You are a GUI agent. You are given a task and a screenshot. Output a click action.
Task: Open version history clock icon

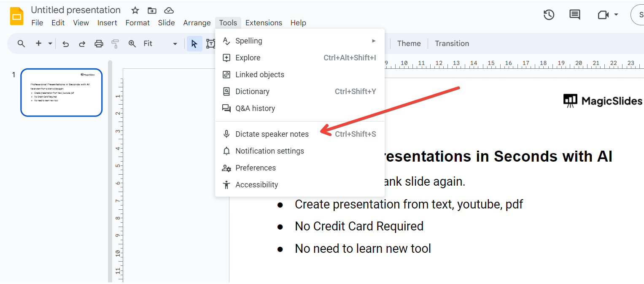tap(549, 15)
